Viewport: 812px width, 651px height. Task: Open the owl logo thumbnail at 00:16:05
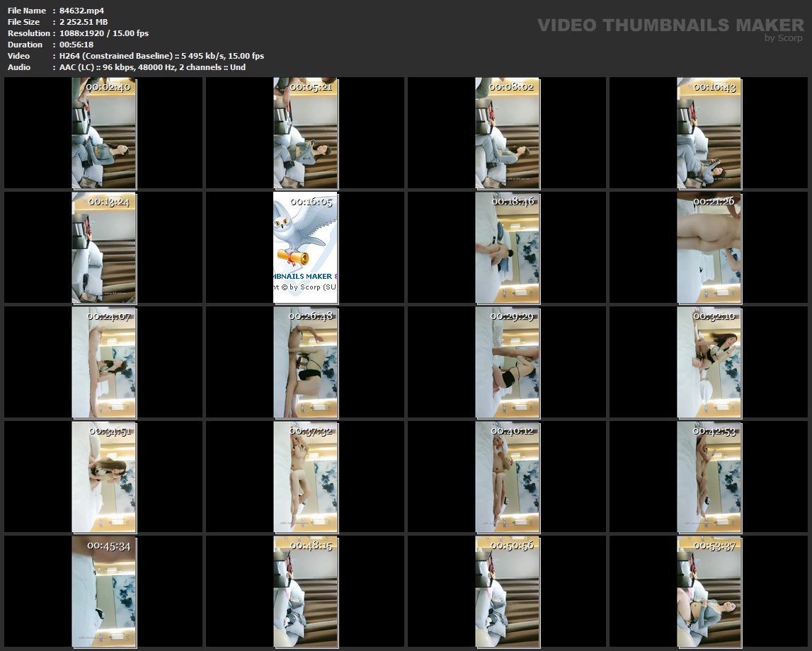coord(306,248)
